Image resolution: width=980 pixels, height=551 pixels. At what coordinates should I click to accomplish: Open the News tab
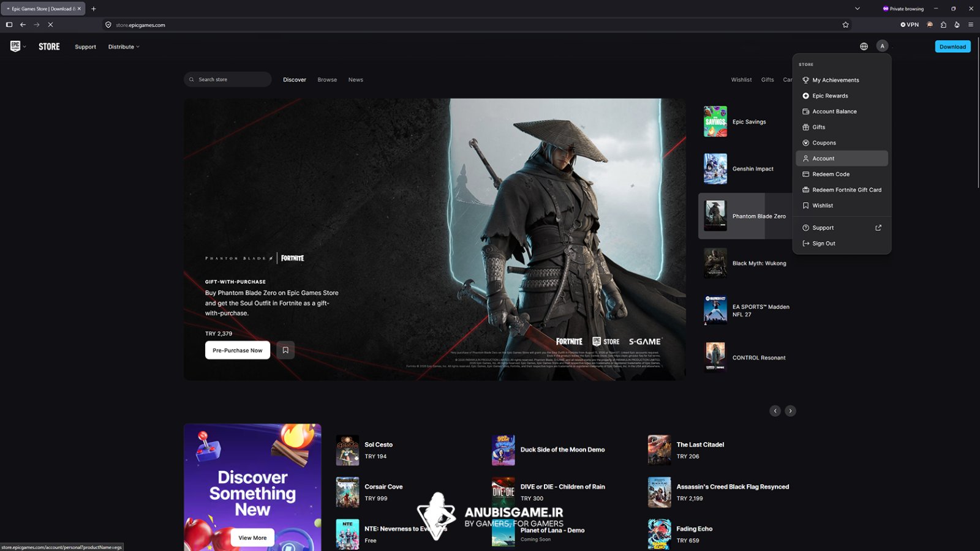[x=356, y=80]
